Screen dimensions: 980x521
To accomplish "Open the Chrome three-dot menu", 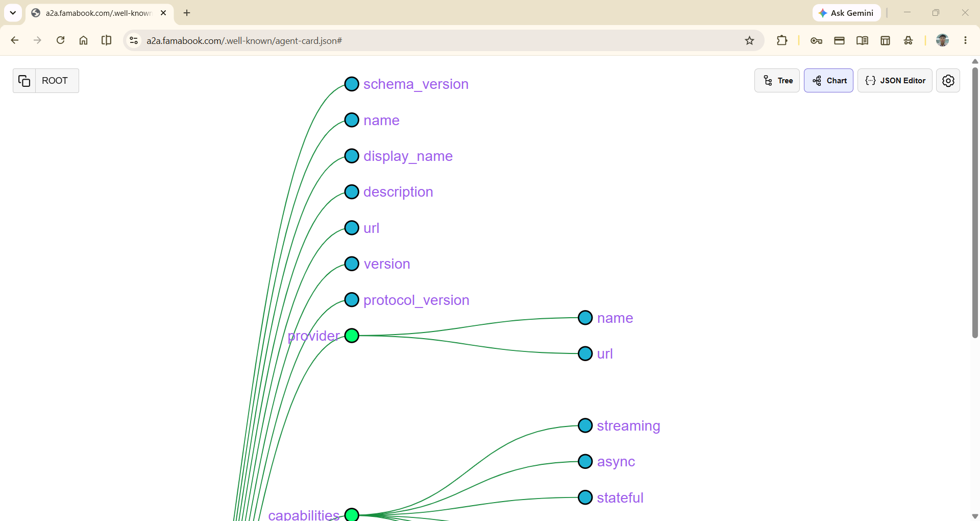I will (965, 40).
